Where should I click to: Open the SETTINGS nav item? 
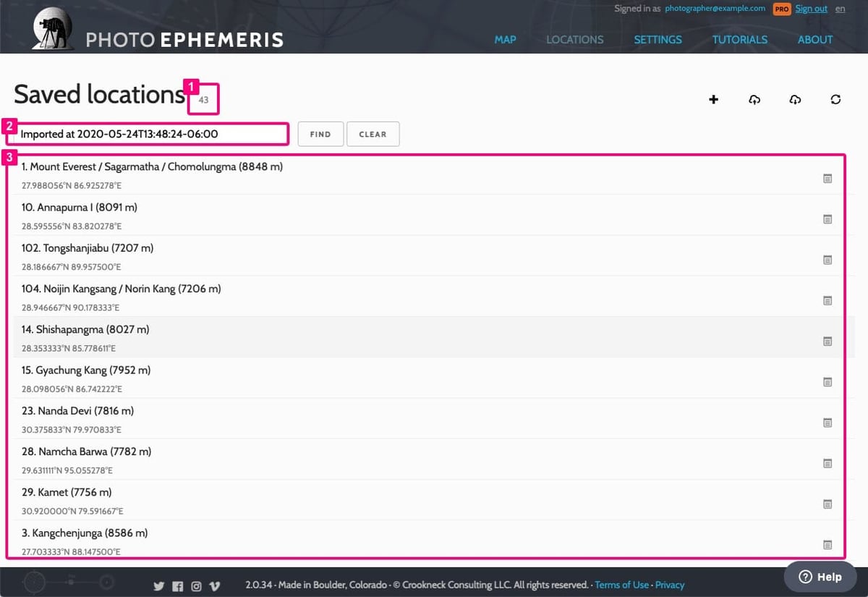[658, 40]
